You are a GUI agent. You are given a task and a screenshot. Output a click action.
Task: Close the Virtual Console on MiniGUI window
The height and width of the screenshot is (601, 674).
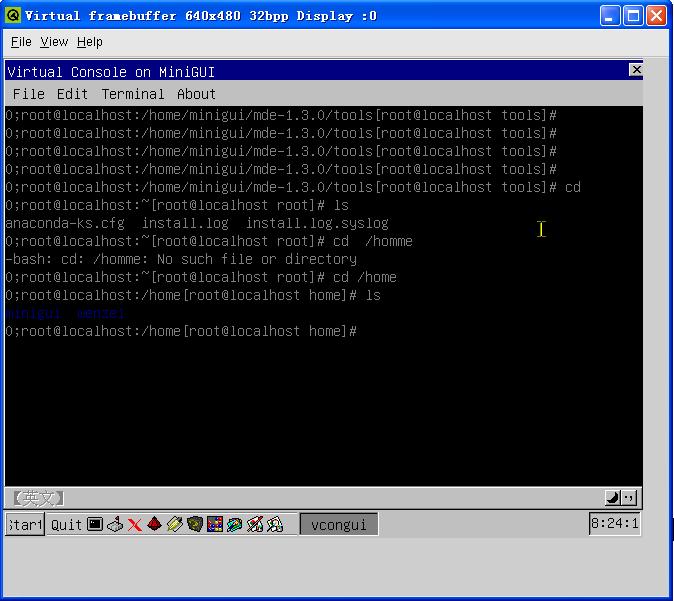[x=635, y=70]
